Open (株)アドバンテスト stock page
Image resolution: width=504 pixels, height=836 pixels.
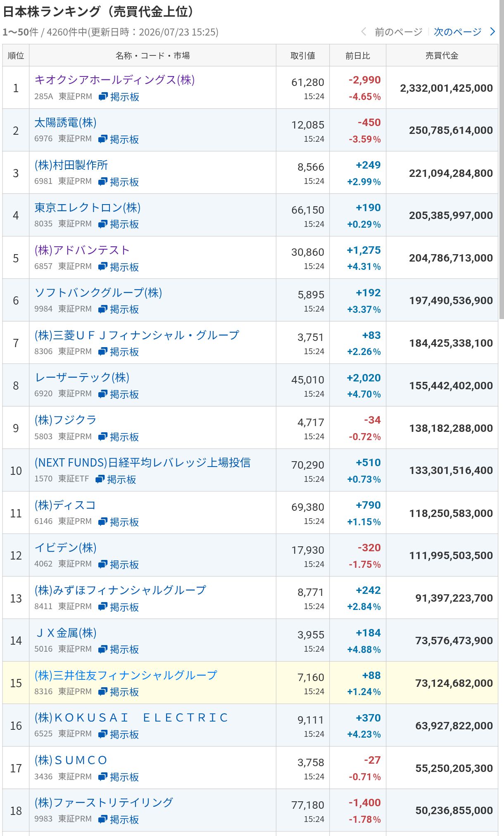[82, 250]
